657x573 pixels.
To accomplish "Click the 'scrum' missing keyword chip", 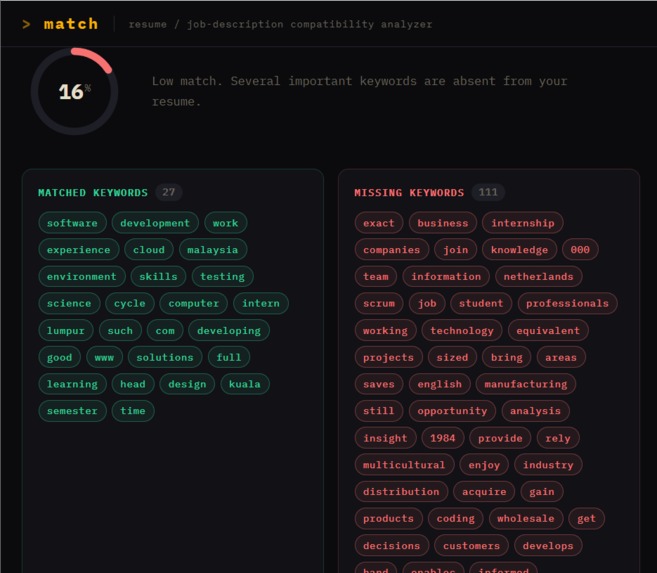I will pyautogui.click(x=379, y=303).
